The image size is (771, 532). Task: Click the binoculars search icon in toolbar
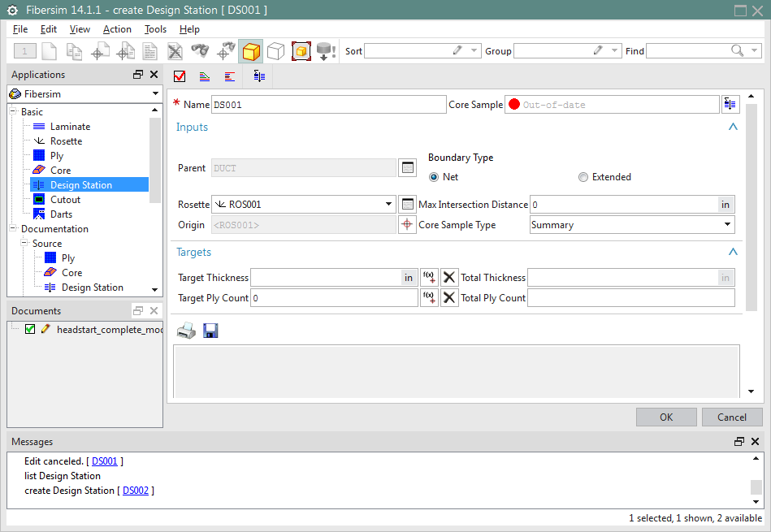(201, 51)
